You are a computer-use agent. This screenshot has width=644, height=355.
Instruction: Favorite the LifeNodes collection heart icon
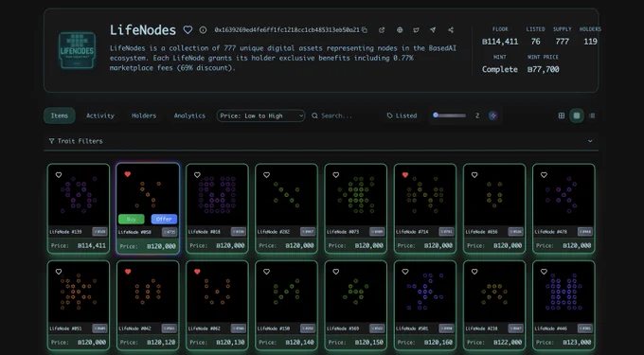click(x=188, y=30)
